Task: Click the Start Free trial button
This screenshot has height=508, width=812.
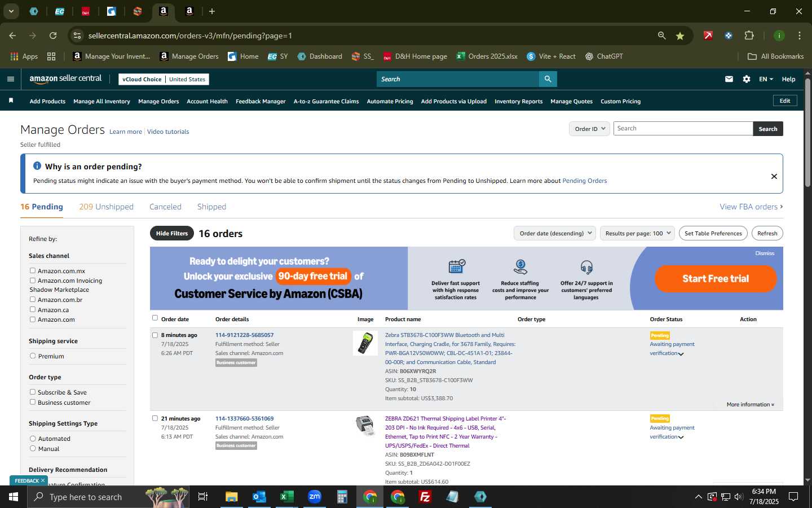Action: click(x=716, y=278)
